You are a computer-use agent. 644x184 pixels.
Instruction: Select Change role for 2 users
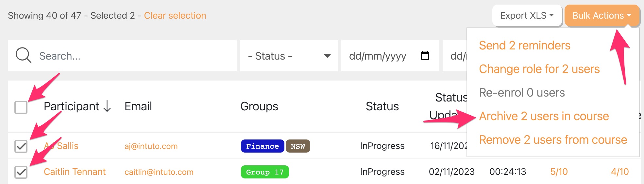539,69
